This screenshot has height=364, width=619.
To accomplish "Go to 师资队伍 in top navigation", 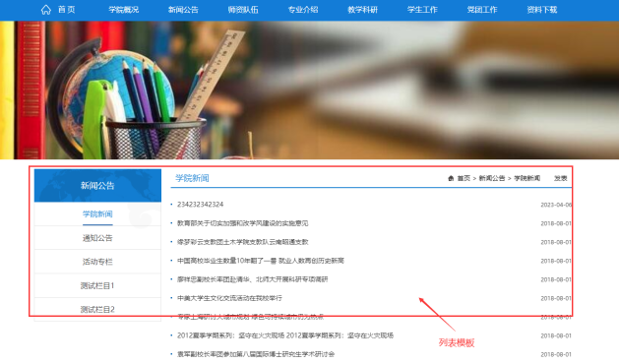I will (243, 10).
